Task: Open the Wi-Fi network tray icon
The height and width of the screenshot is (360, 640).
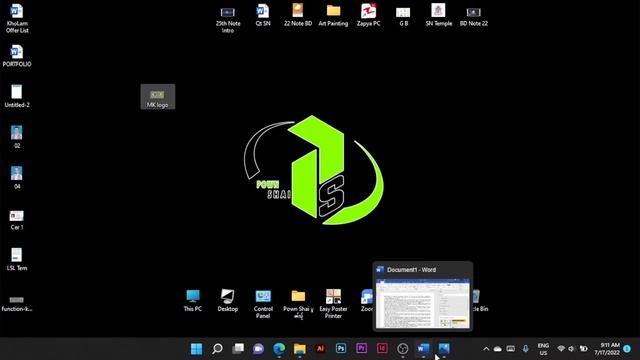Action: [561, 349]
